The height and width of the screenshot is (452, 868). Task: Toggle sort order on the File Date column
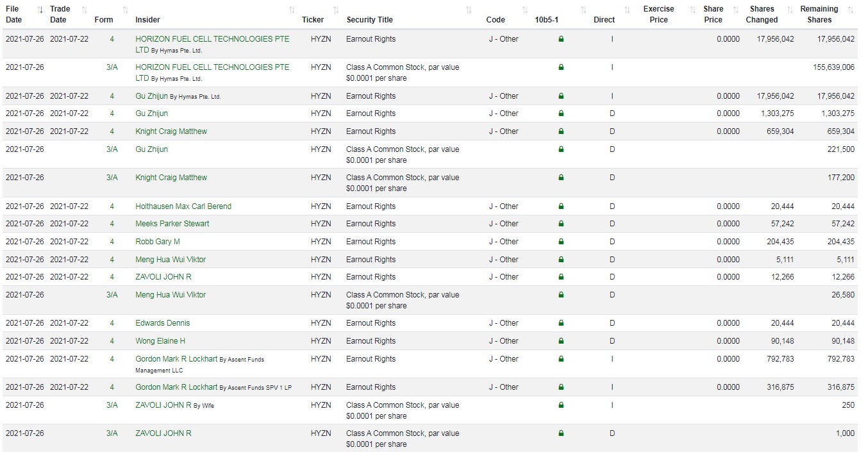coord(40,10)
